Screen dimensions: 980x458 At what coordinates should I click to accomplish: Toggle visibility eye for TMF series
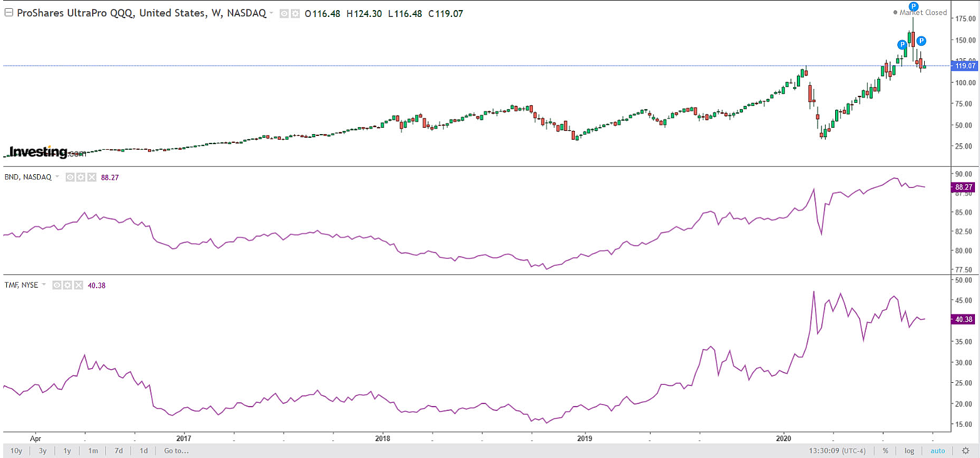(57, 284)
